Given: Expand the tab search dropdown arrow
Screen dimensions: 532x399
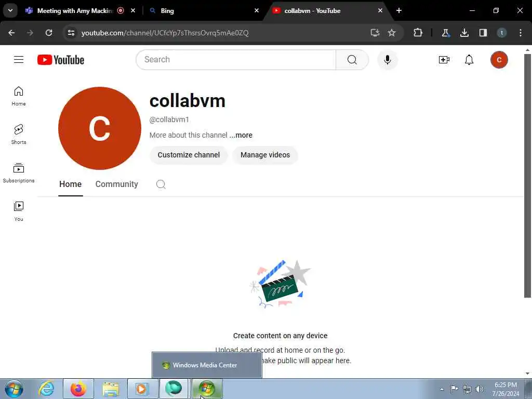Looking at the screenshot, I should pos(10,10).
